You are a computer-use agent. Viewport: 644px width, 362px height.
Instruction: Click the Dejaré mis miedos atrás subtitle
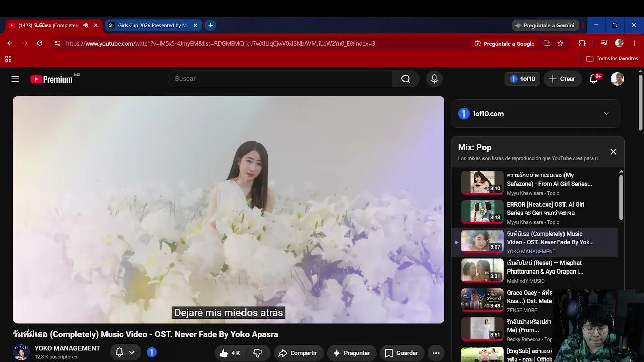(x=228, y=313)
